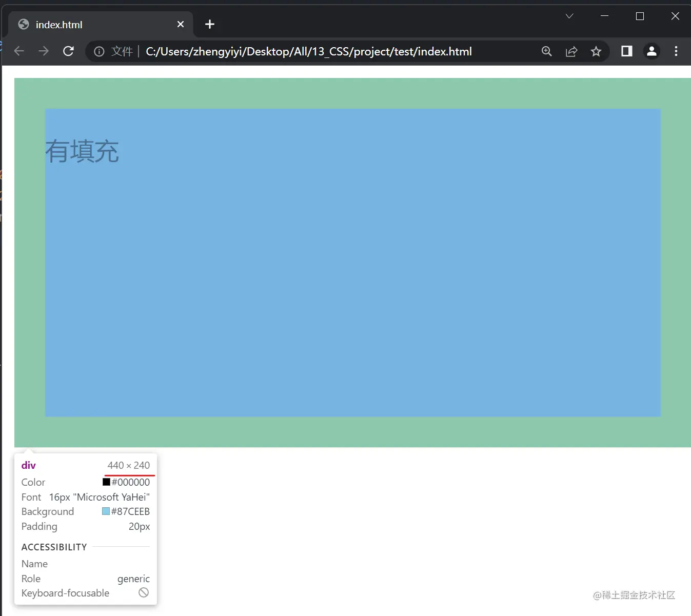Open the zoom magnifier icon in address bar
The image size is (691, 616).
click(547, 51)
